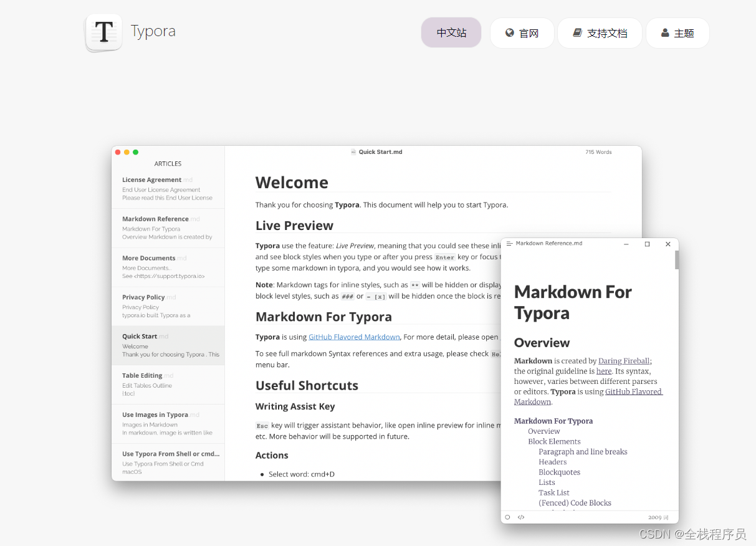Follow the Daring Fireball link
This screenshot has height=546, width=756.
point(624,361)
